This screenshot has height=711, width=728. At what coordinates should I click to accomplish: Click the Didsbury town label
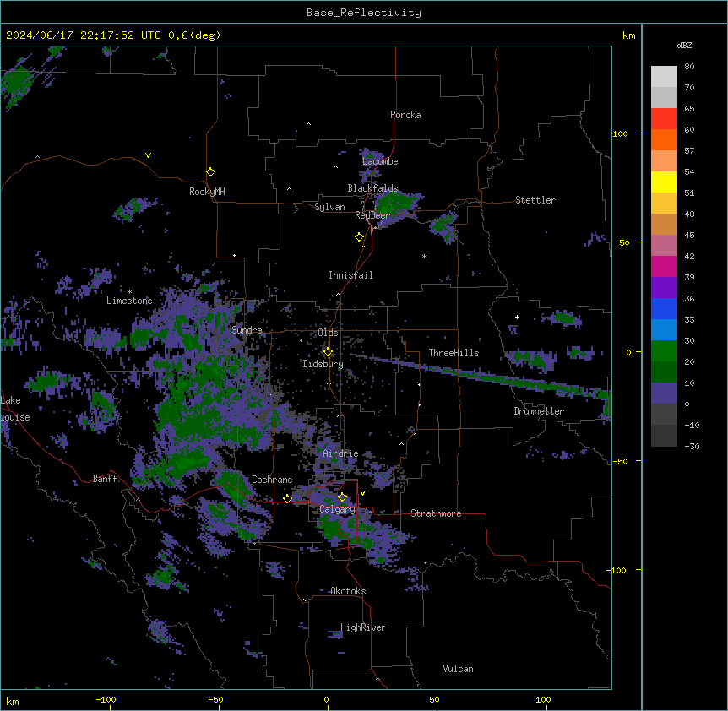click(323, 364)
